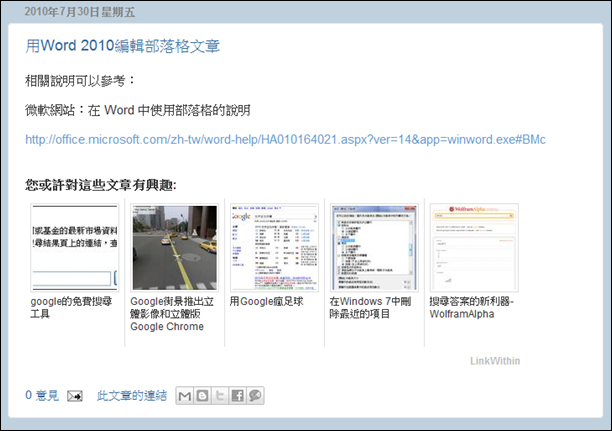Click the text 微軟網站：在 Word 中使用部落格的說明
The width and height of the screenshot is (612, 431).
click(x=138, y=110)
